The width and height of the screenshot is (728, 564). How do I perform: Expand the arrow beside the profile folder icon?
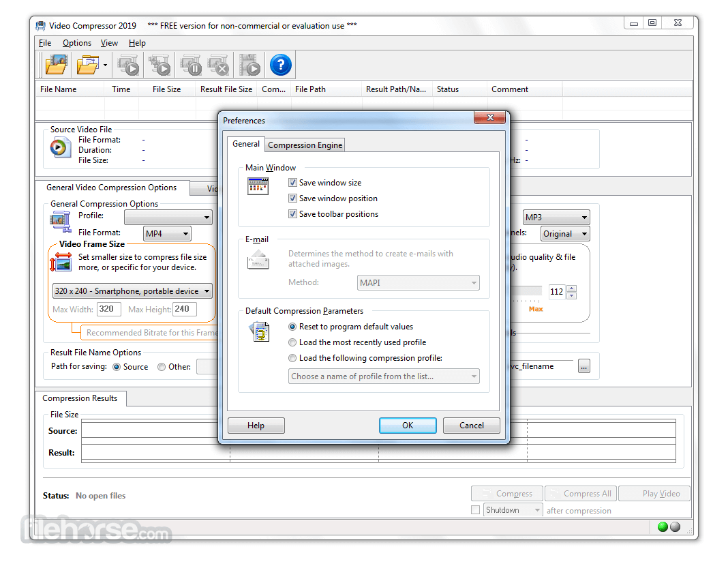tap(106, 65)
